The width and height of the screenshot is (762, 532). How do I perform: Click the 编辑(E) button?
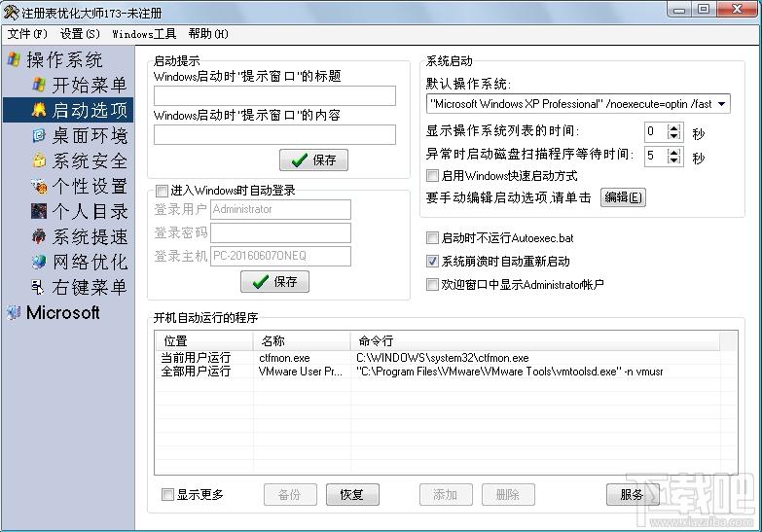click(623, 197)
